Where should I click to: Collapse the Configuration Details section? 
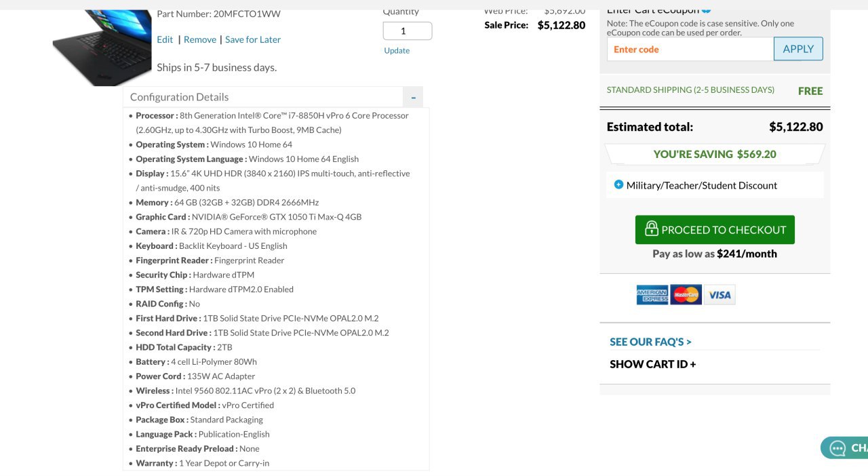click(x=413, y=97)
